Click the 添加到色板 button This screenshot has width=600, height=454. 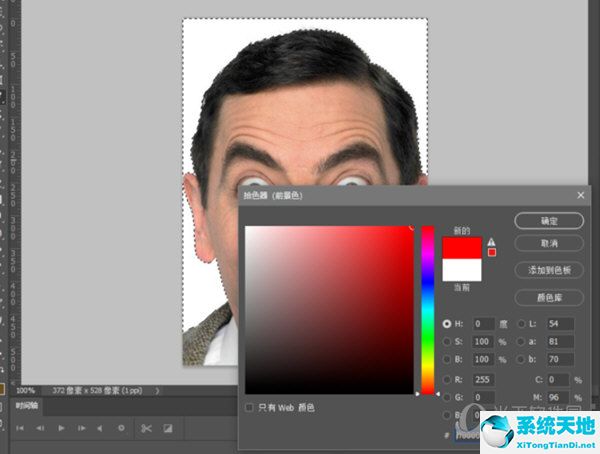tap(549, 270)
